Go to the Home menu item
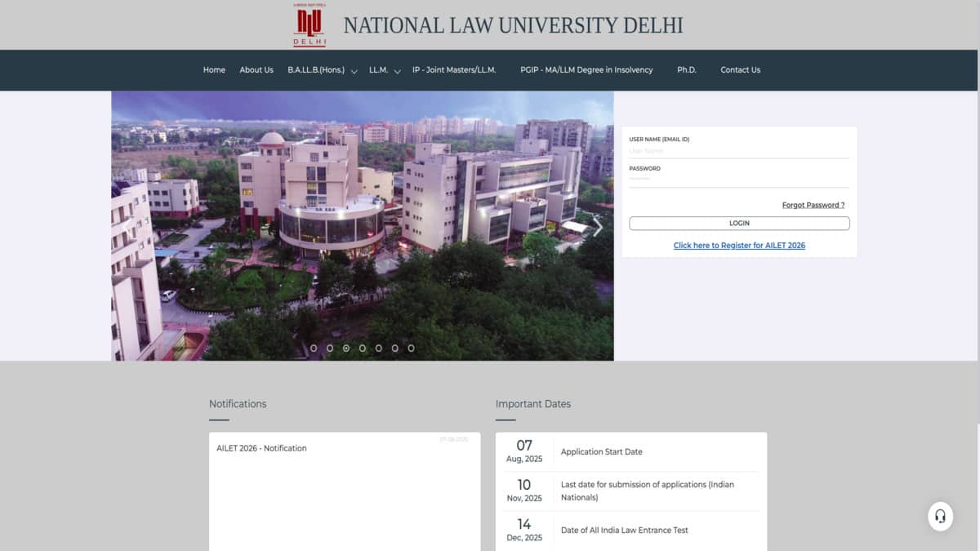The width and height of the screenshot is (980, 551). click(214, 70)
